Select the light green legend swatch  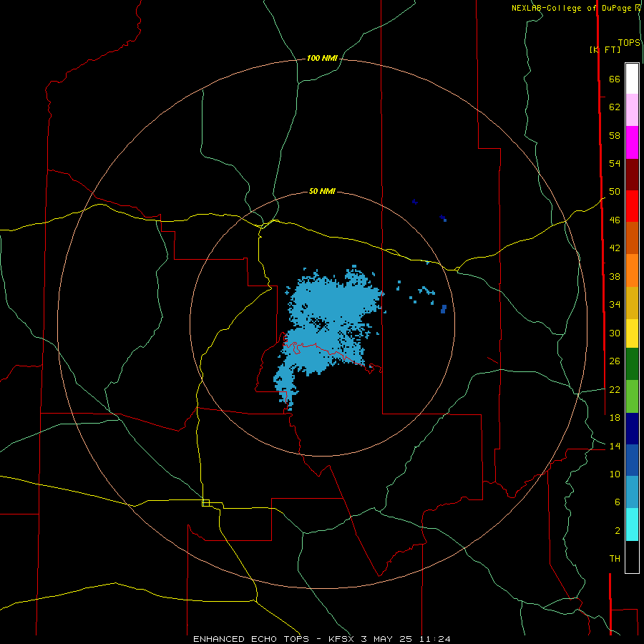(632, 396)
